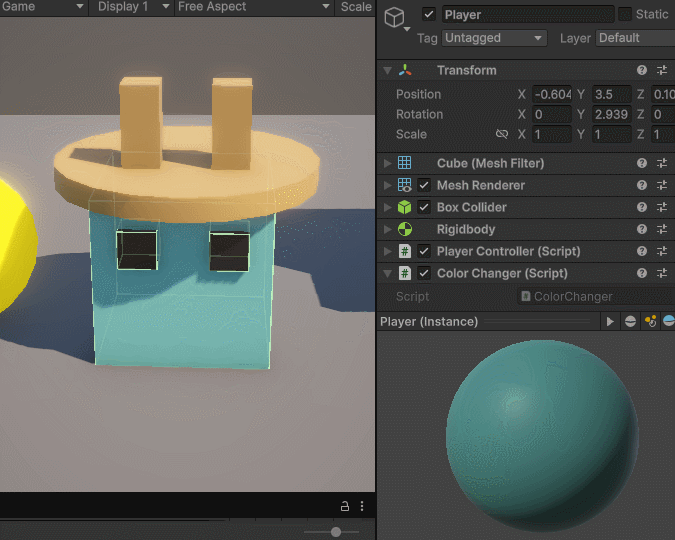Disable the Mesh Renderer component checkbox
The image size is (675, 540).
(424, 186)
